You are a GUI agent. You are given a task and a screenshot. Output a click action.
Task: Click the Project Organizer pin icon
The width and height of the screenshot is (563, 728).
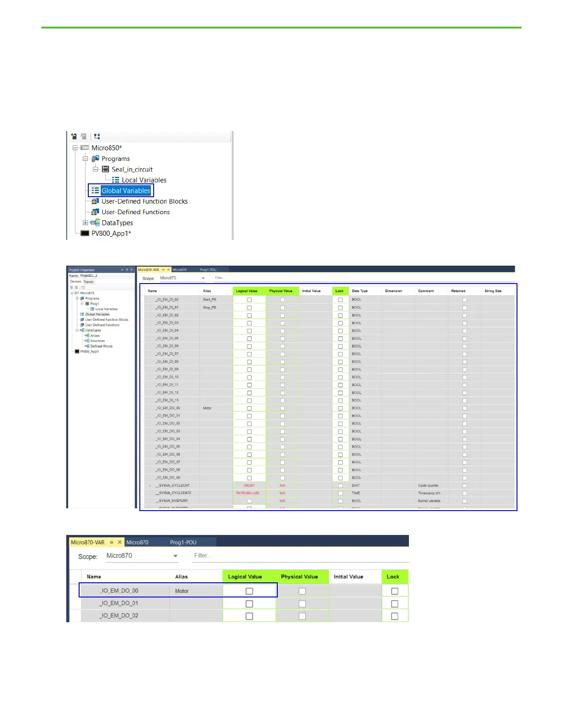tap(126, 270)
